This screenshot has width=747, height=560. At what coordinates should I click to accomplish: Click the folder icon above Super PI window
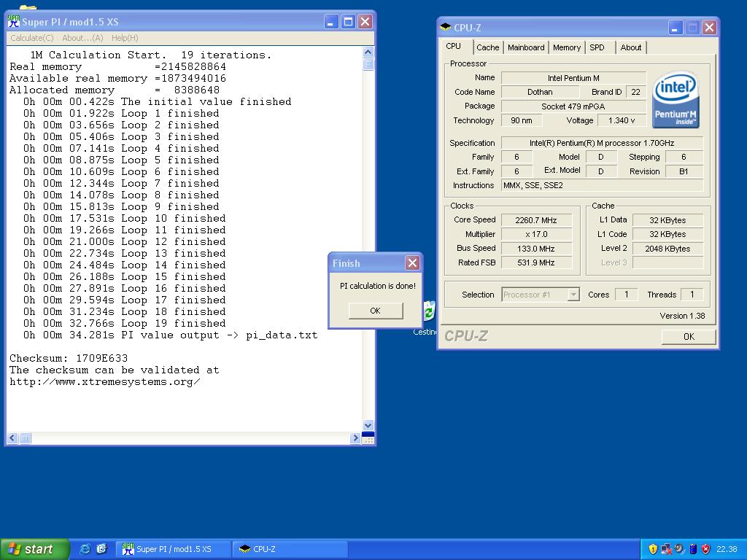pyautogui.click(x=28, y=7)
